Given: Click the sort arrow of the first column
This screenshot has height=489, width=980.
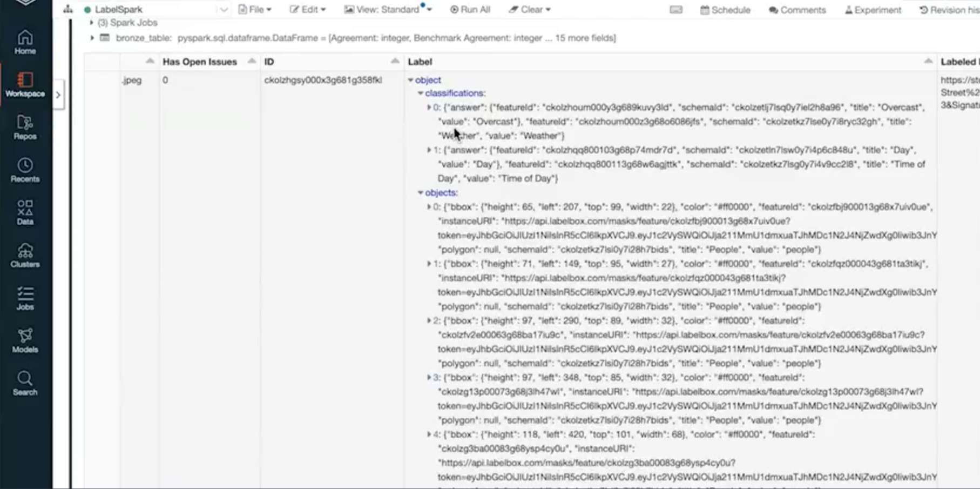Looking at the screenshot, I should point(150,61).
